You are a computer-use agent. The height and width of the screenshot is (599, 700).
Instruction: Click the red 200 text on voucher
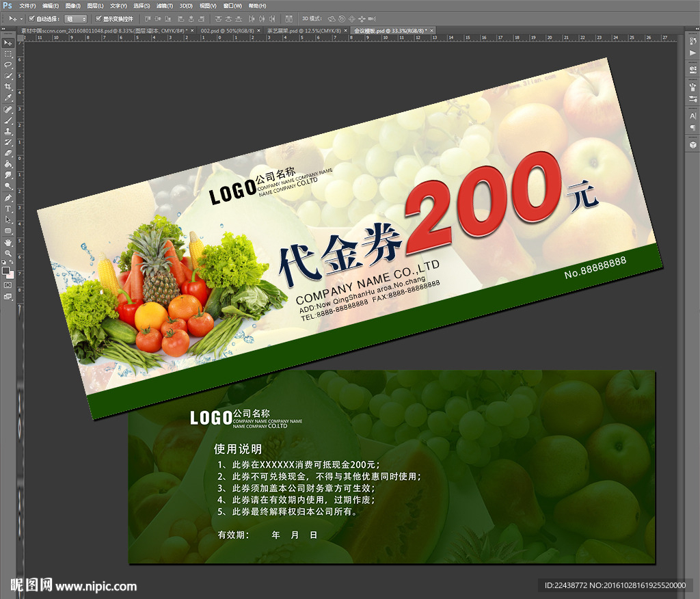pyautogui.click(x=483, y=203)
